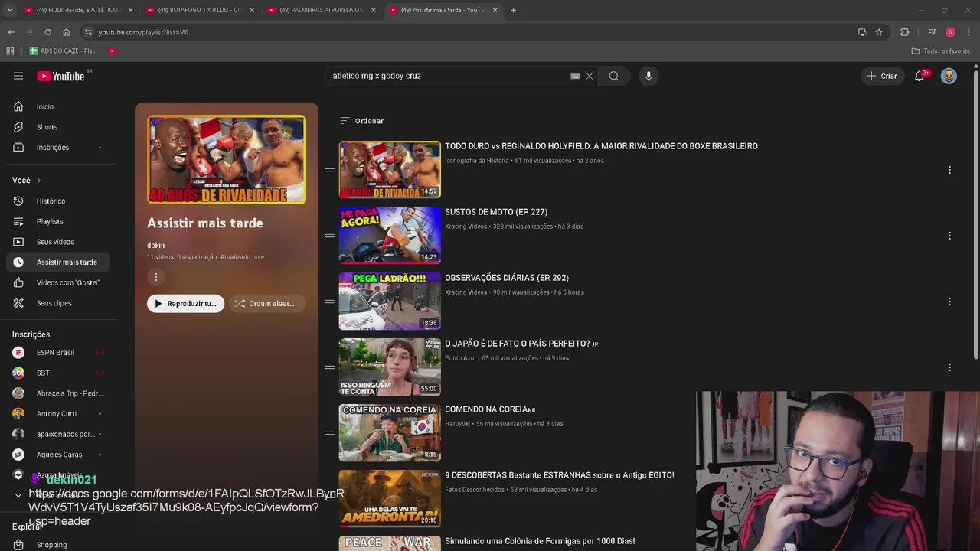Expand the Você section chevron
Screen dimensions: 980x551
(38, 181)
